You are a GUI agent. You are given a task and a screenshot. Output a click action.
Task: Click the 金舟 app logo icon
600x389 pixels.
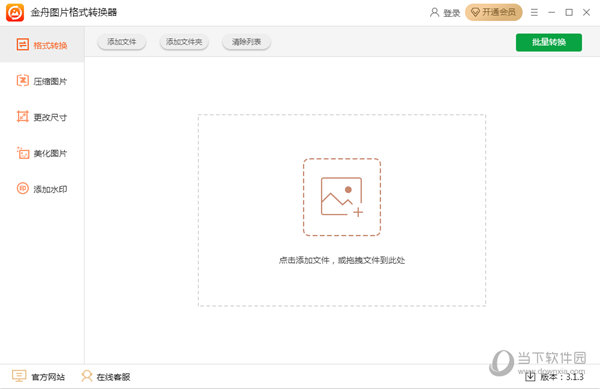15,12
